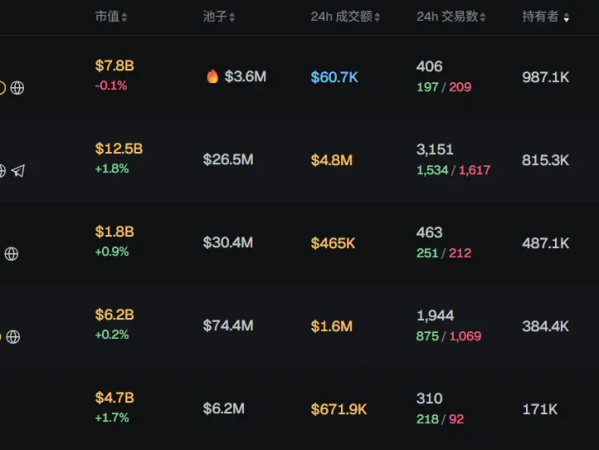Click pool value $26.5M
The width and height of the screenshot is (599, 450).
tap(228, 159)
